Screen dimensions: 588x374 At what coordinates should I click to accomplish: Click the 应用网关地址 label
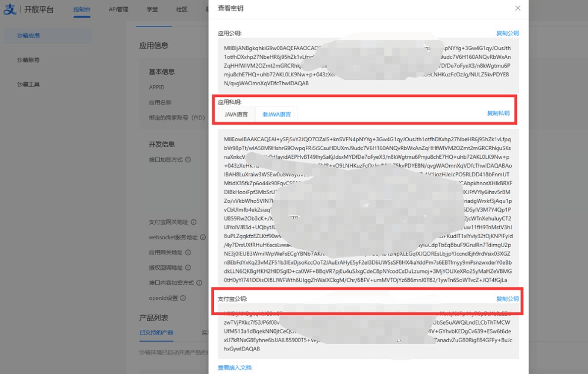pyautogui.click(x=166, y=252)
